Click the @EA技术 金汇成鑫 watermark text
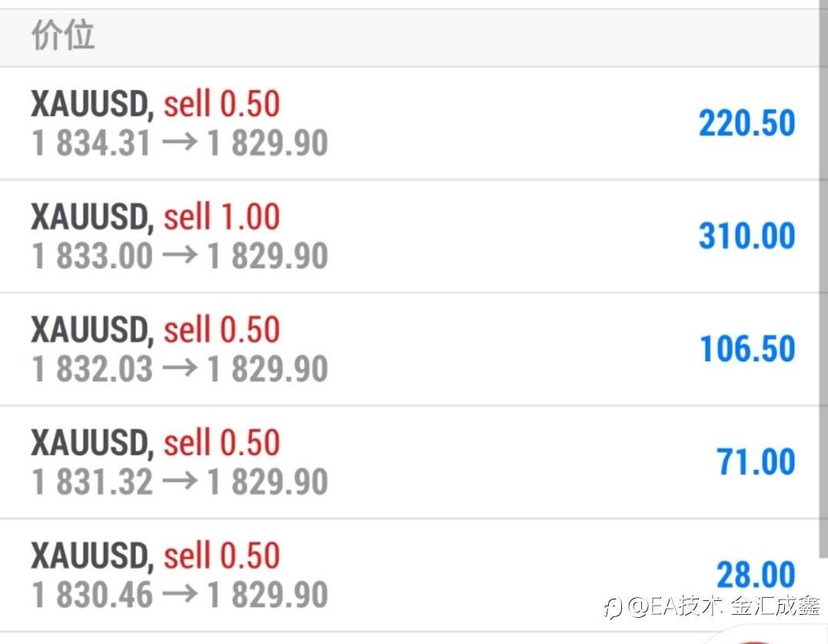The image size is (828, 644). pyautogui.click(x=723, y=607)
